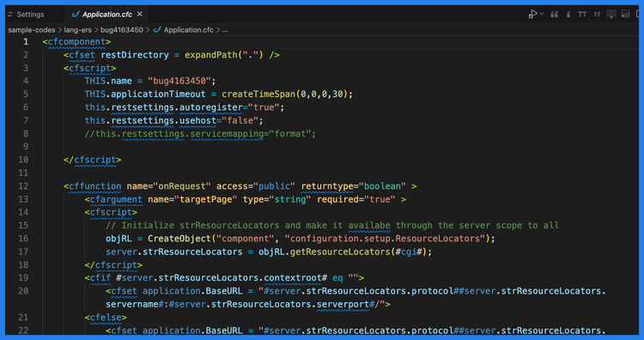Click the expandPath function call
The width and height of the screenshot is (644, 340).
(211, 55)
